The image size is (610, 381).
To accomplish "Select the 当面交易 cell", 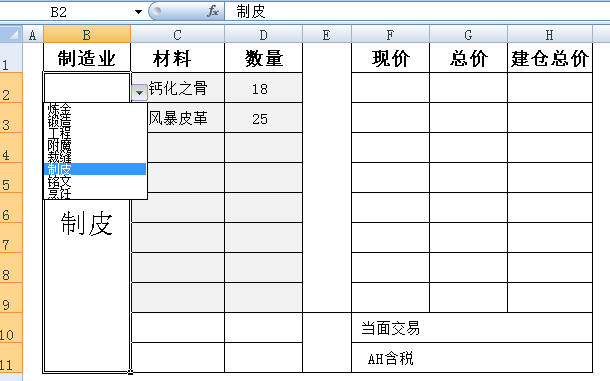I will click(x=472, y=327).
